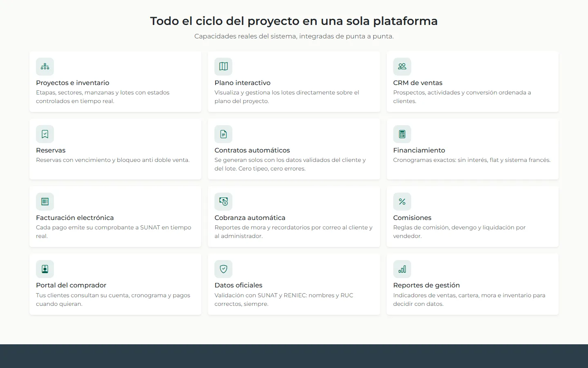Viewport: 588px width, 368px height.
Task: Click the 'Proyectos e inventario' card title
Action: [73, 83]
